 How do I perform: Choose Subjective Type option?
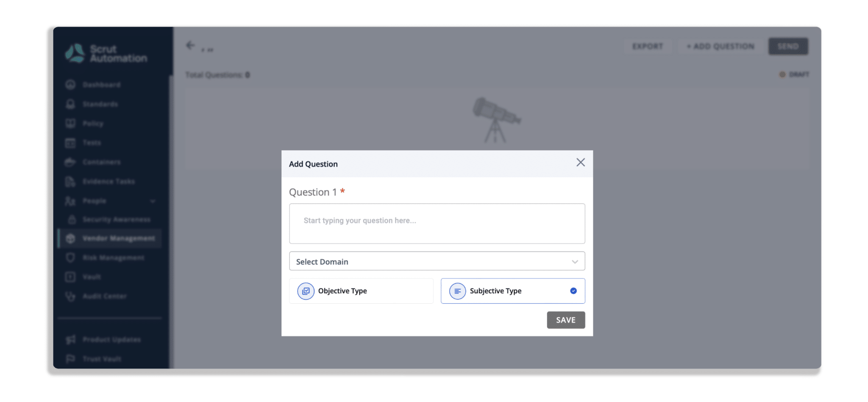513,291
